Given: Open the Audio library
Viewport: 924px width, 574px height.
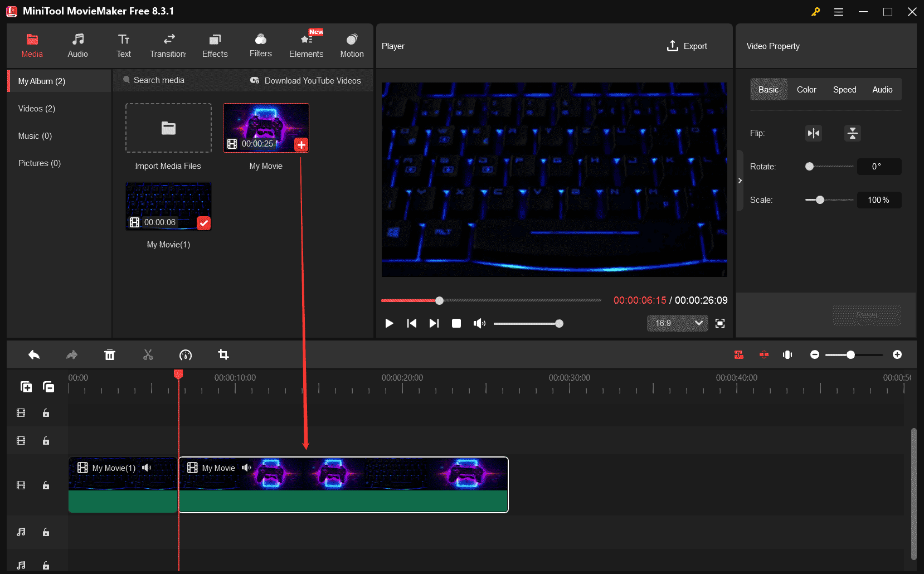Looking at the screenshot, I should pyautogui.click(x=77, y=45).
